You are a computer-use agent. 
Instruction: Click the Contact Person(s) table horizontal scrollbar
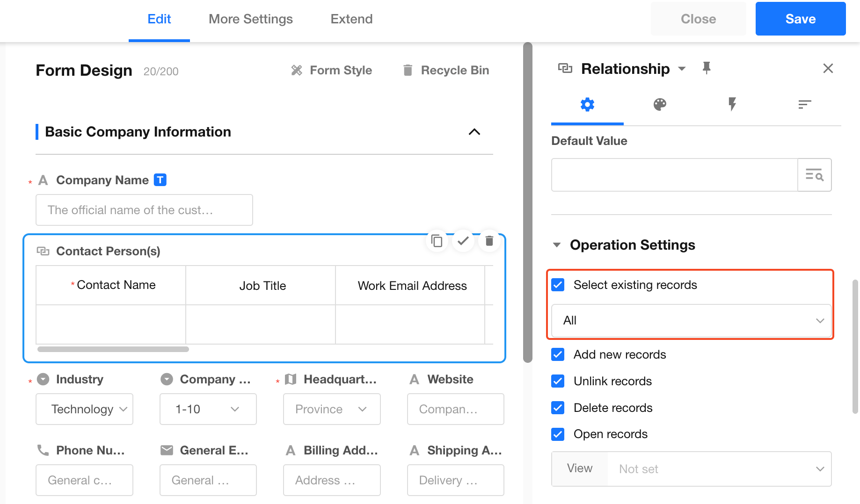[113, 349]
